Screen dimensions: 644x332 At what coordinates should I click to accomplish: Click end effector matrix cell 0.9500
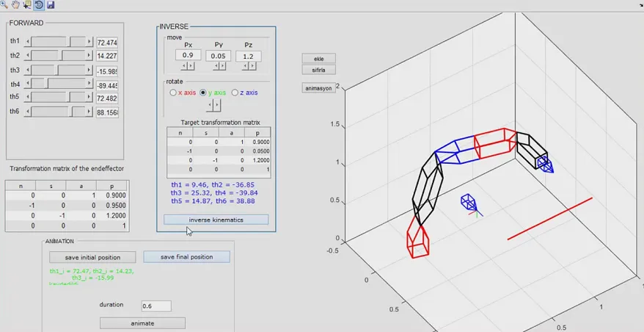(x=113, y=205)
